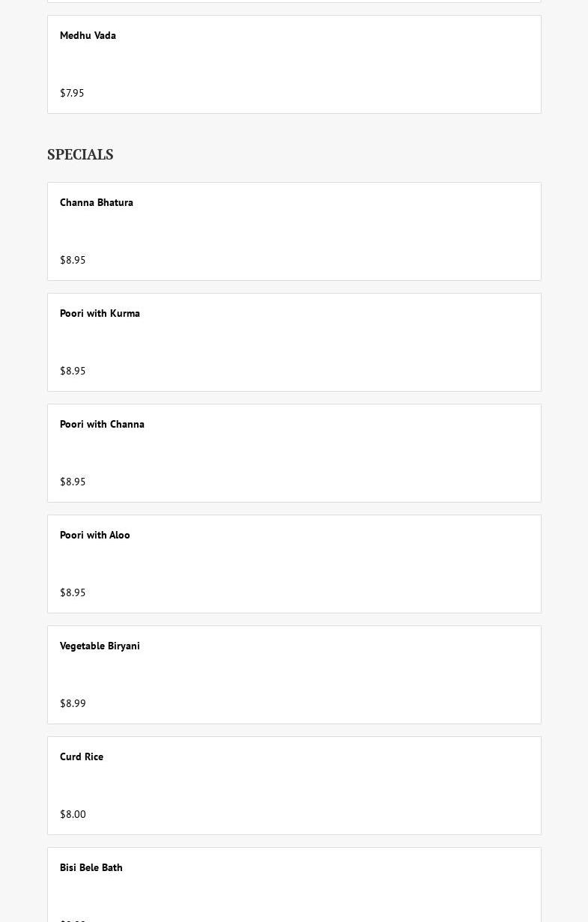
Task: Open the Poori with Channa title
Action: click(102, 424)
